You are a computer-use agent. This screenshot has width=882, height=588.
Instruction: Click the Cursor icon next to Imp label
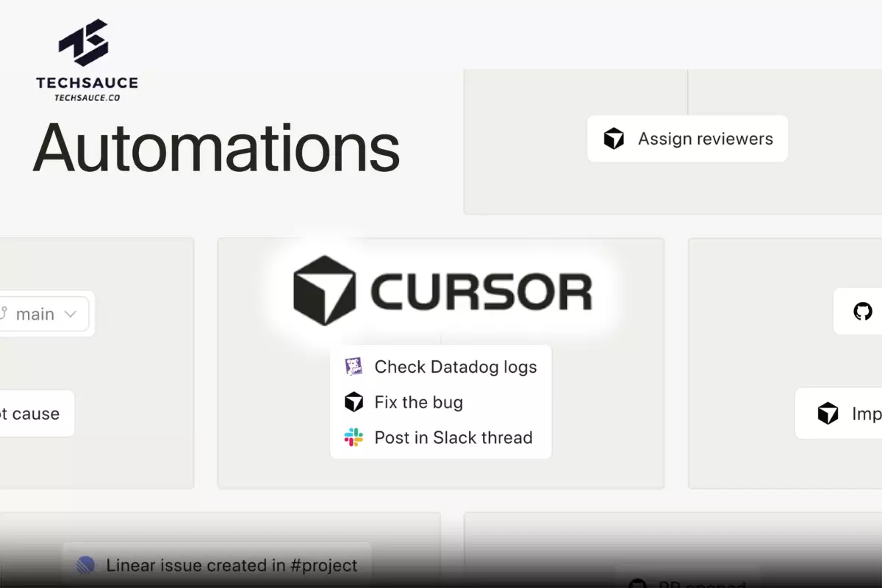tap(828, 413)
